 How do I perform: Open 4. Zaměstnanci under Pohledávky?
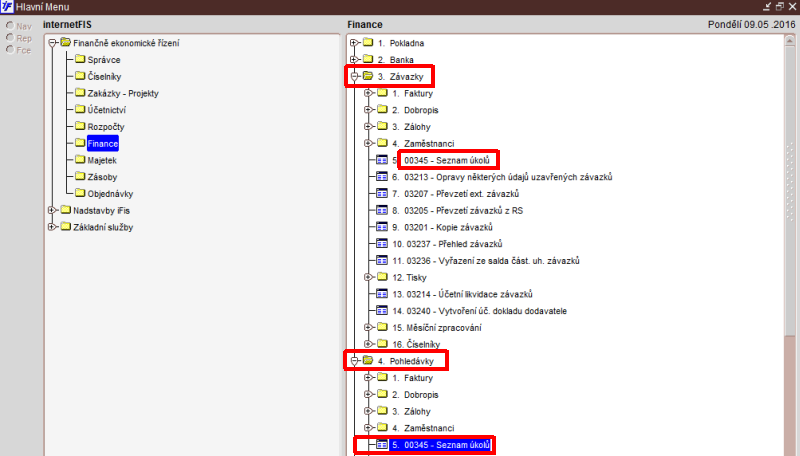(423, 428)
